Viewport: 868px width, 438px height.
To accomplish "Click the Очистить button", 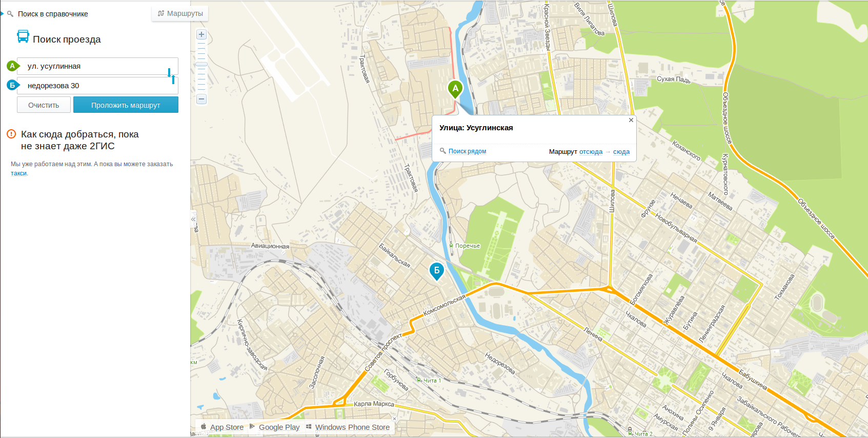I will 44,105.
